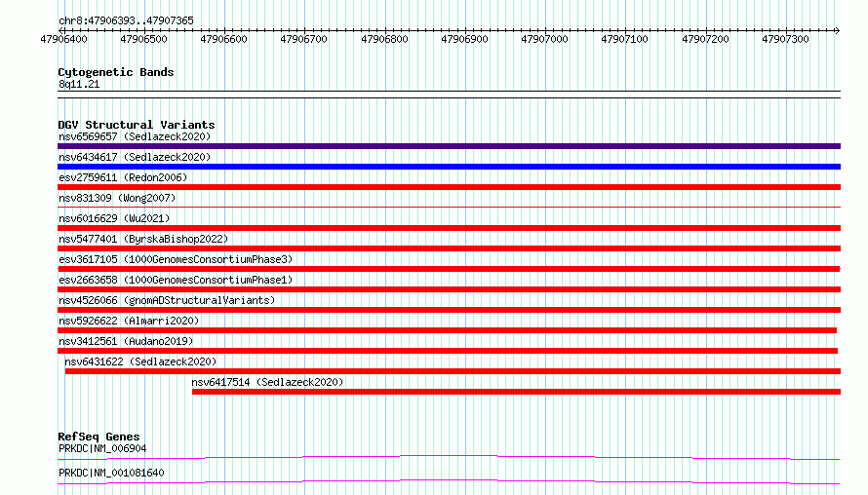Click the ruler's right end arrowhead
This screenshot has width=868, height=495.
(838, 30)
